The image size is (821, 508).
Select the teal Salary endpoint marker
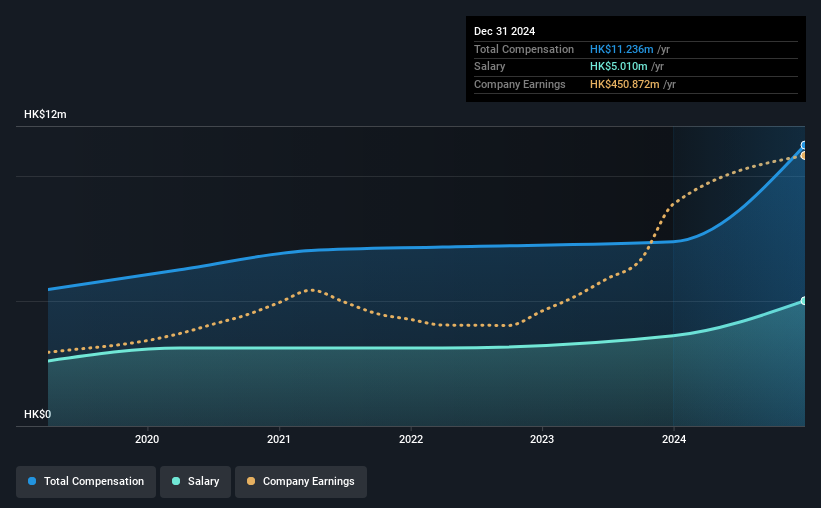[804, 301]
